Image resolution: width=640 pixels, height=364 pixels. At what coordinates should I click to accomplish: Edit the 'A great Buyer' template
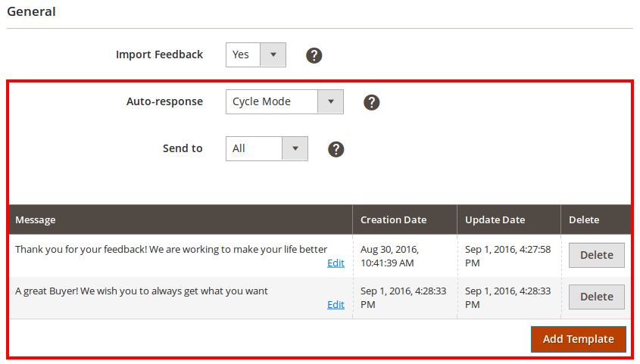(x=336, y=305)
